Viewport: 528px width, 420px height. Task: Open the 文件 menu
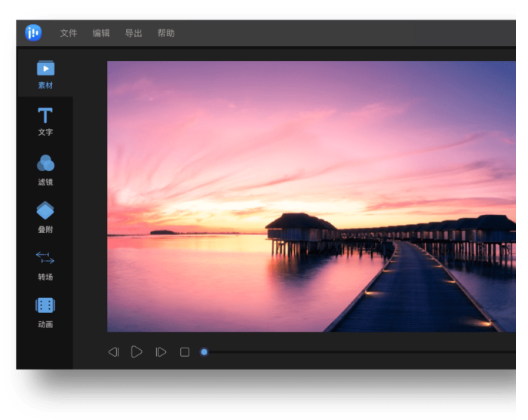(x=69, y=33)
